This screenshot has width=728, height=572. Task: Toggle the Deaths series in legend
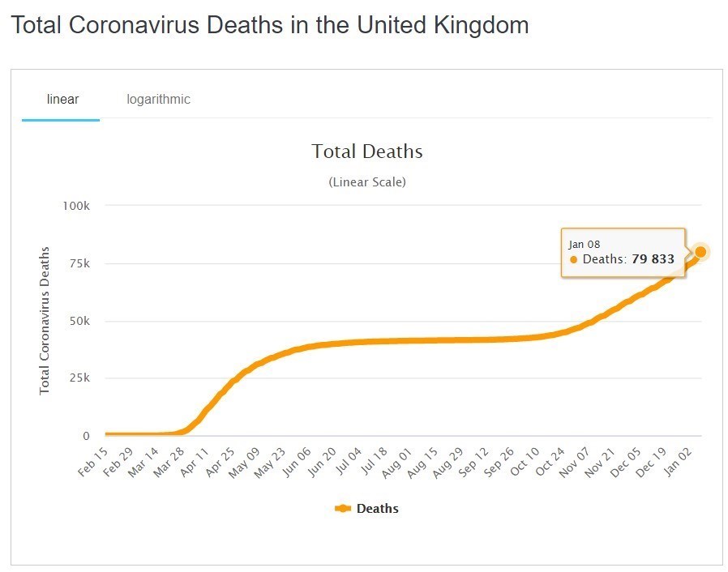[377, 509]
